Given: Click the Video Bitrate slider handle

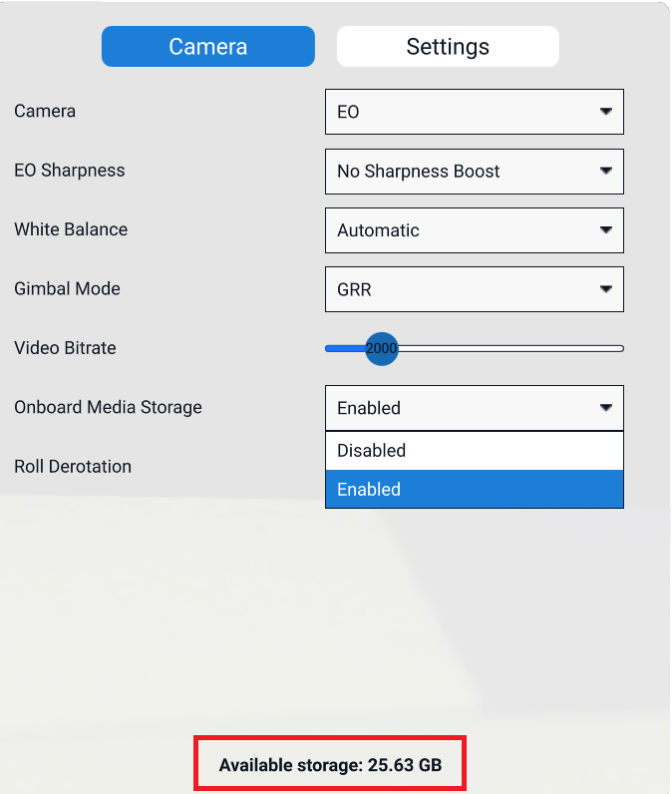Looking at the screenshot, I should coord(381,348).
